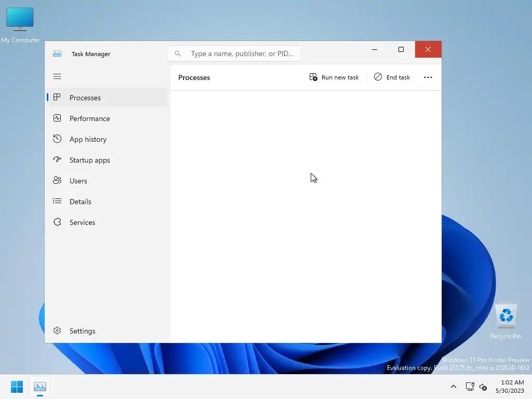This screenshot has width=532, height=399.
Task: Click the End task button
Action: point(392,77)
